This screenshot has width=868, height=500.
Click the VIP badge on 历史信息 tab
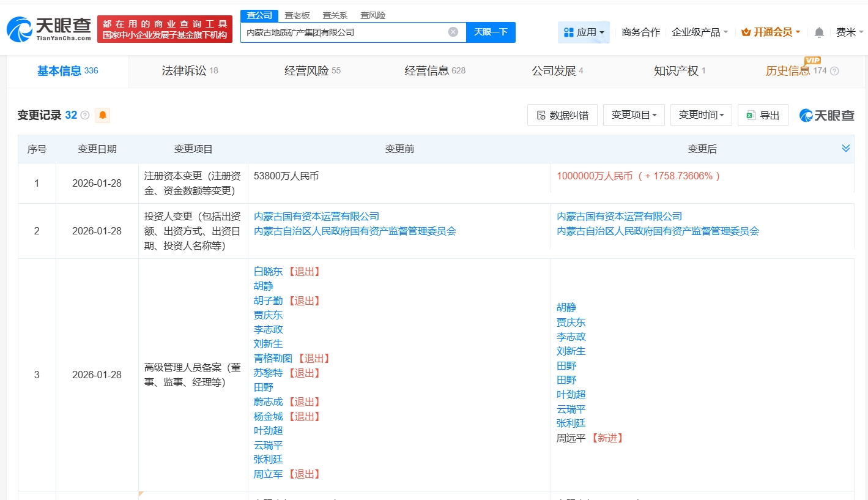click(811, 61)
